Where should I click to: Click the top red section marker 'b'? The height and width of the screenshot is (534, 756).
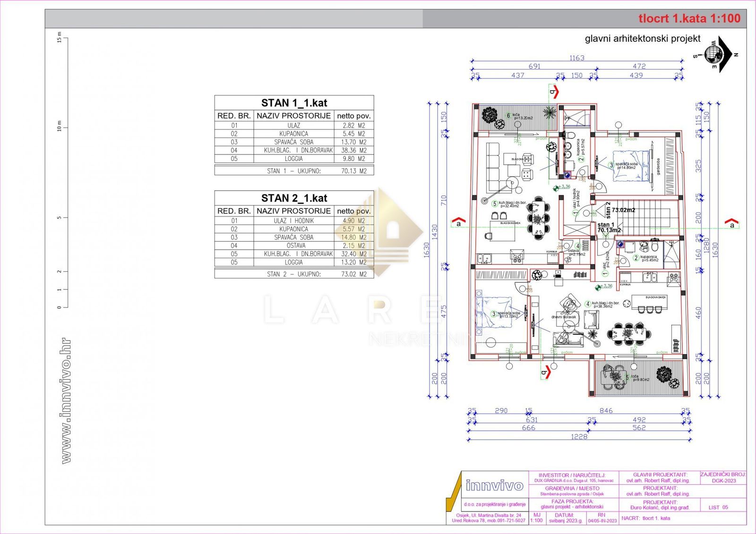[554, 91]
